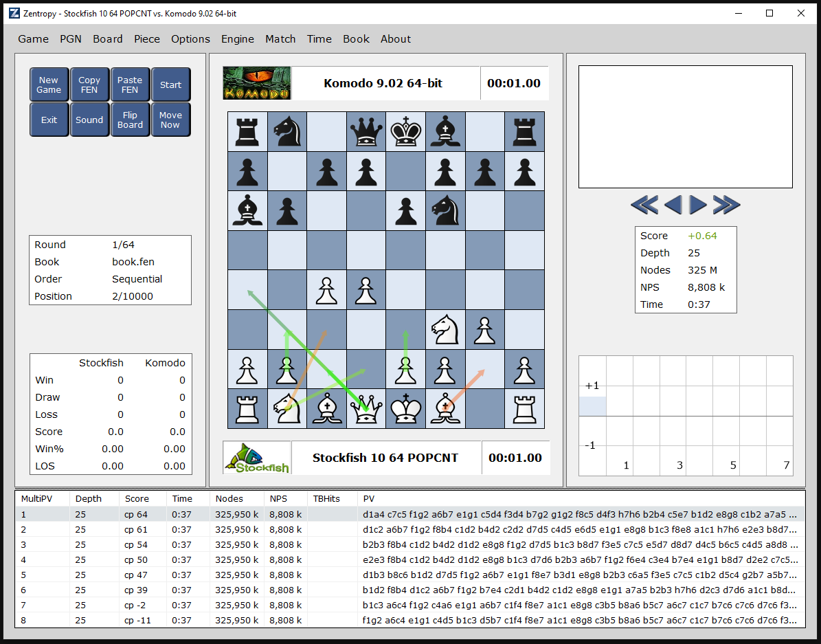The height and width of the screenshot is (644, 821).
Task: Click the PV column header
Action: tap(581, 499)
